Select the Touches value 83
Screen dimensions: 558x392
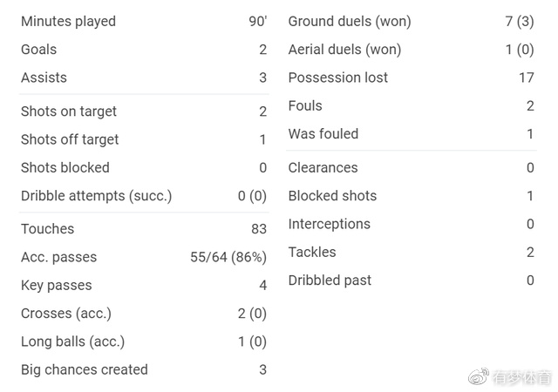pos(258,229)
